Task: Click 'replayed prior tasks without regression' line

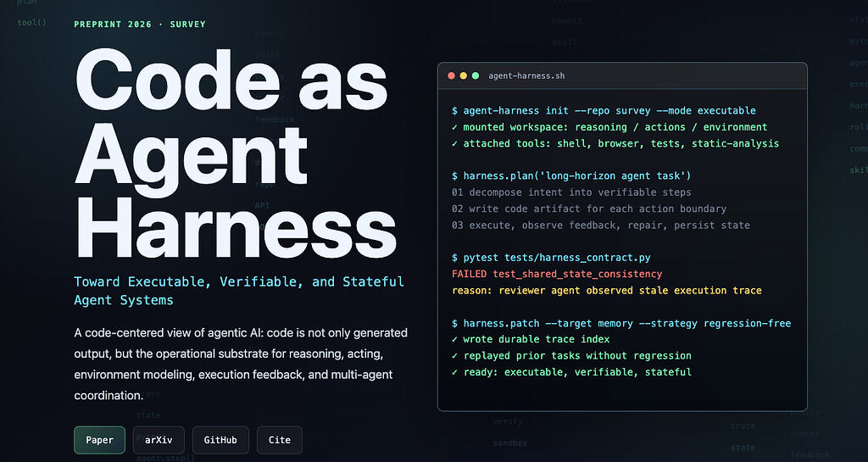Action: (571, 356)
